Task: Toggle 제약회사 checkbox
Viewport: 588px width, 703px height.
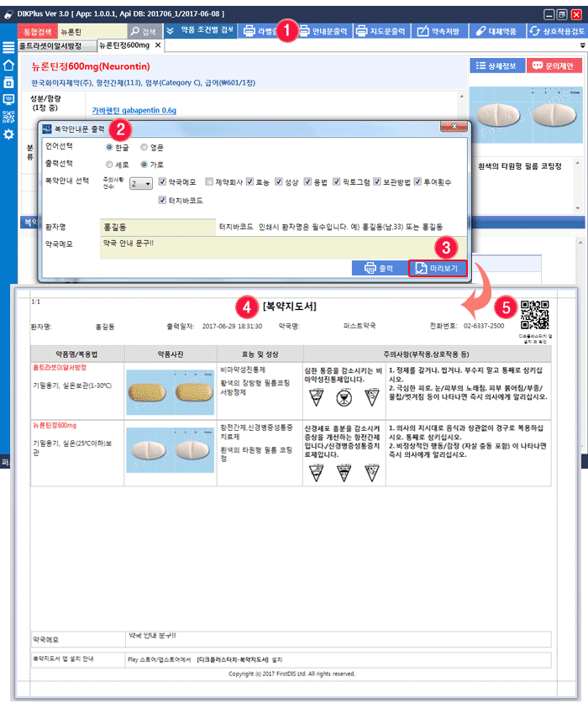Action: (209, 181)
